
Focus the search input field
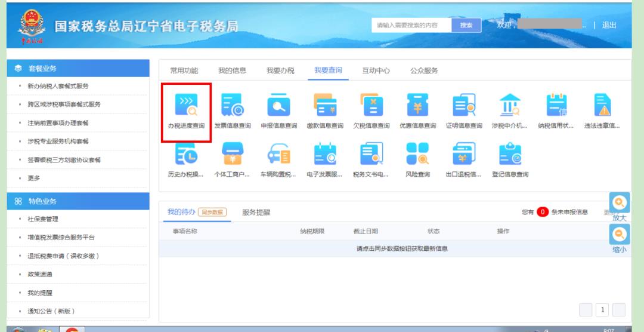click(411, 25)
